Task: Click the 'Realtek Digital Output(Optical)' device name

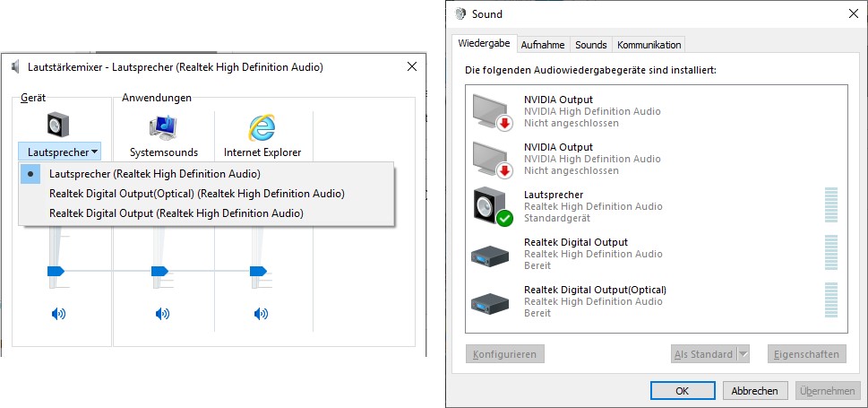Action: (595, 290)
